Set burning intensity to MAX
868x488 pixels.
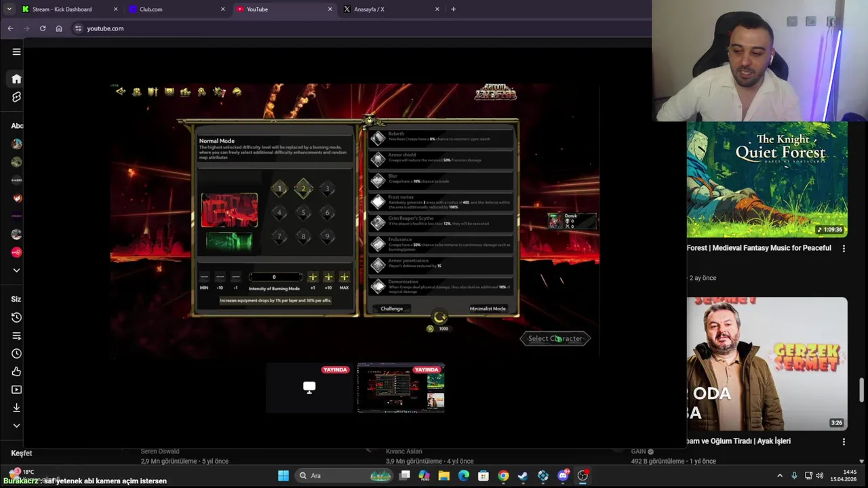[x=344, y=277]
